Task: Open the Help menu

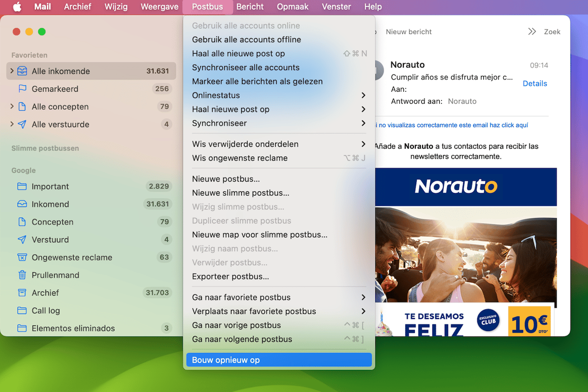Action: click(373, 7)
